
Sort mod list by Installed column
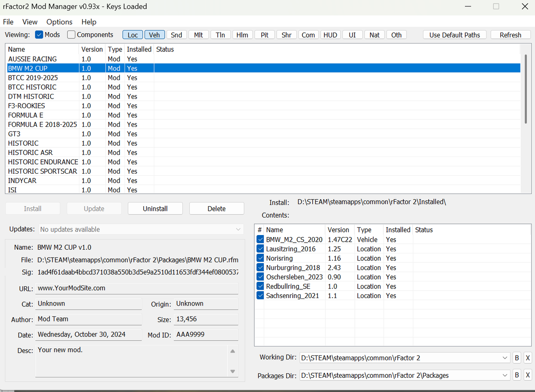[139, 49]
